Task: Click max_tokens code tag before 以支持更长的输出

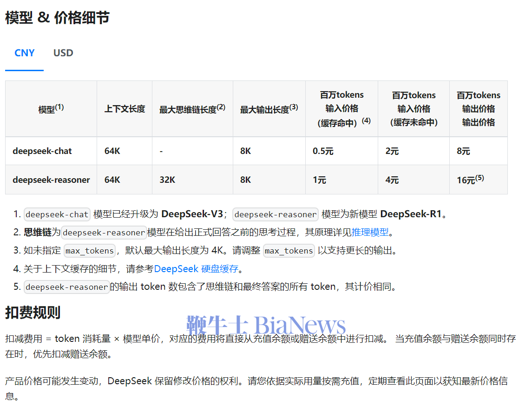Action: click(289, 251)
